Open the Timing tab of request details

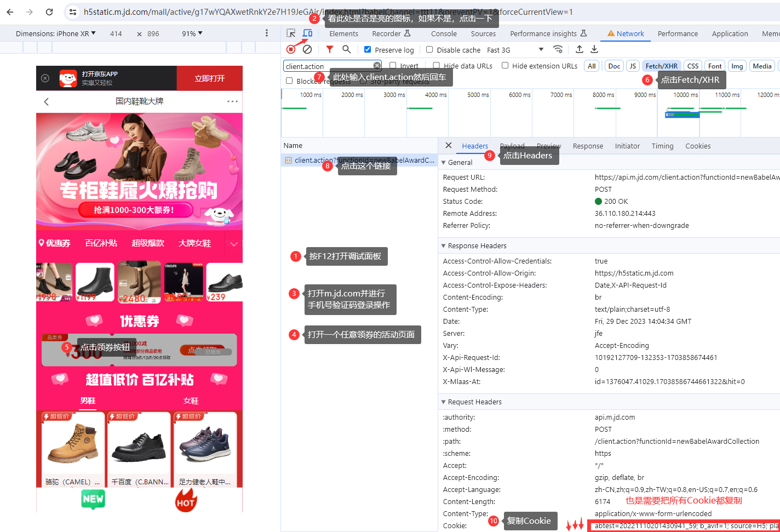point(662,146)
